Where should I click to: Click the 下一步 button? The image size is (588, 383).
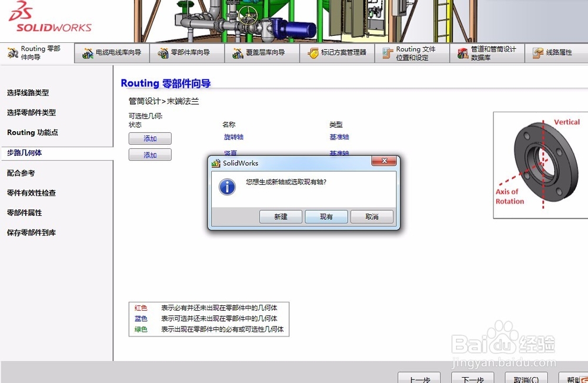pyautogui.click(x=473, y=378)
